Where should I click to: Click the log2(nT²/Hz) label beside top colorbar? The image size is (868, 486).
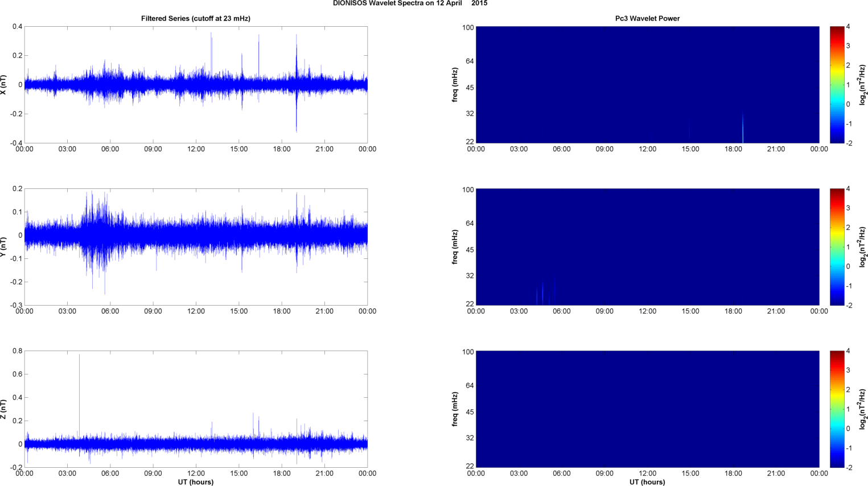[x=863, y=85]
